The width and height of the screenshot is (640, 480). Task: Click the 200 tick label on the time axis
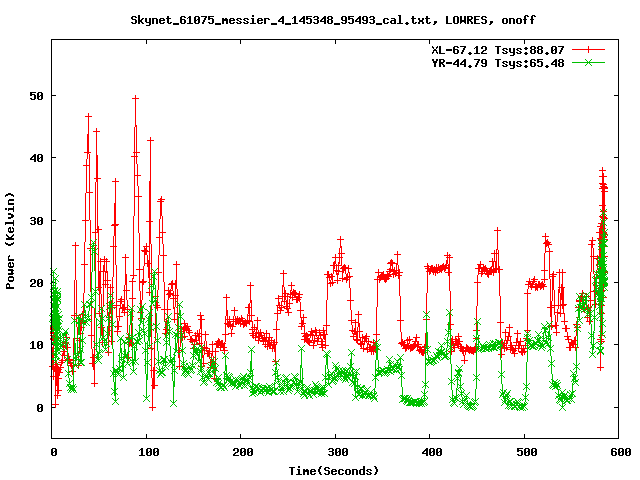(x=241, y=452)
